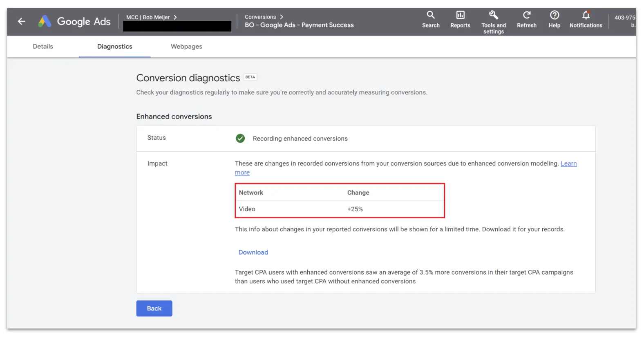Expand the MCC Bob Meijer account chevron

pyautogui.click(x=175, y=17)
